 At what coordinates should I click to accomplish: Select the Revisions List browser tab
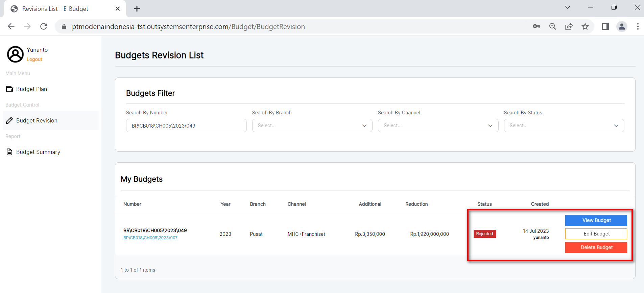[55, 9]
